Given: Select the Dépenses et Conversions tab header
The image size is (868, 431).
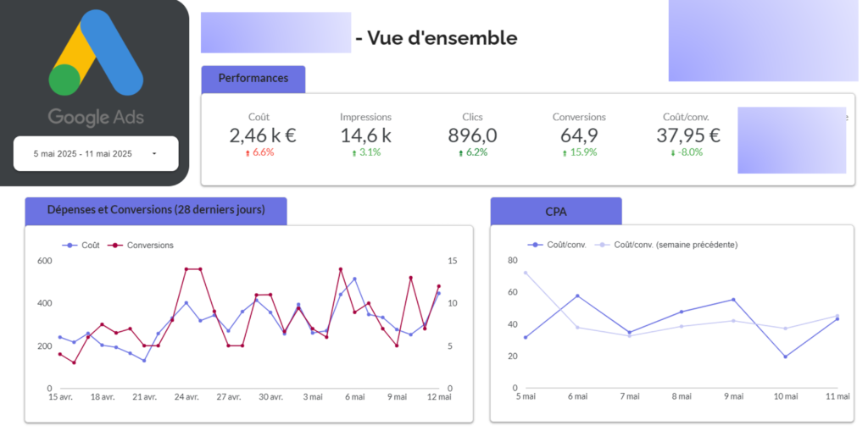Looking at the screenshot, I should click(x=155, y=211).
